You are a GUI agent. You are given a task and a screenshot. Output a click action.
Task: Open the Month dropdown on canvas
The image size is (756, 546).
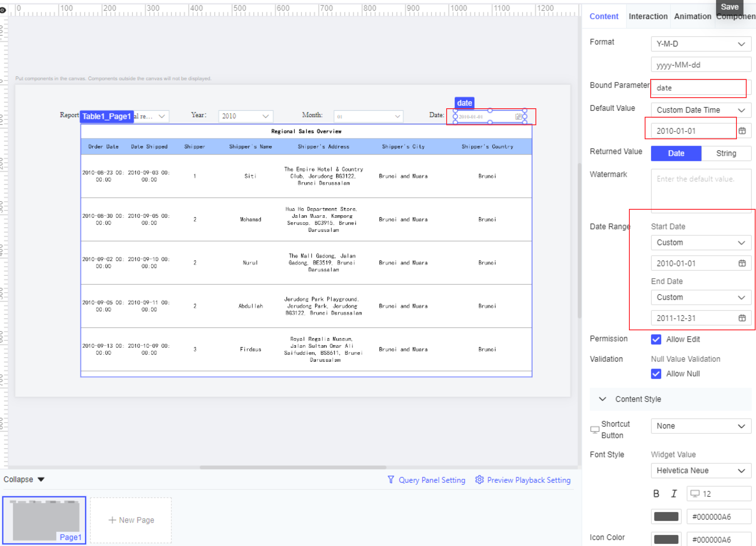point(368,116)
